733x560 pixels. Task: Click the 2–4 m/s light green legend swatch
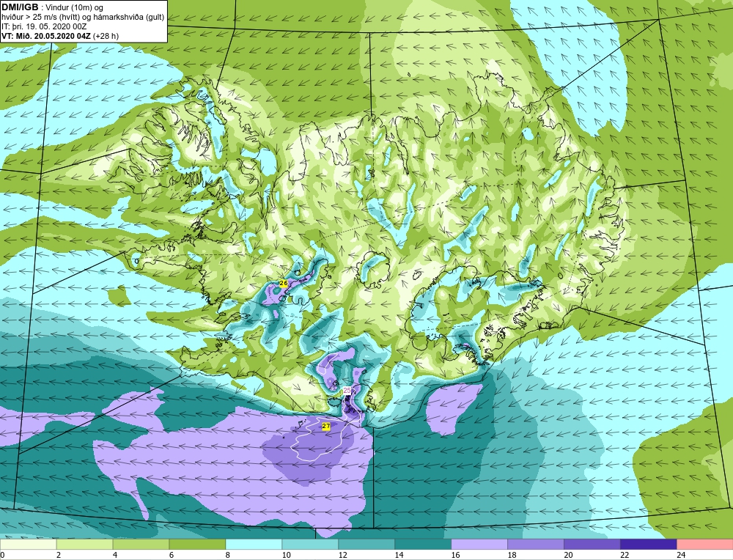tap(84, 545)
